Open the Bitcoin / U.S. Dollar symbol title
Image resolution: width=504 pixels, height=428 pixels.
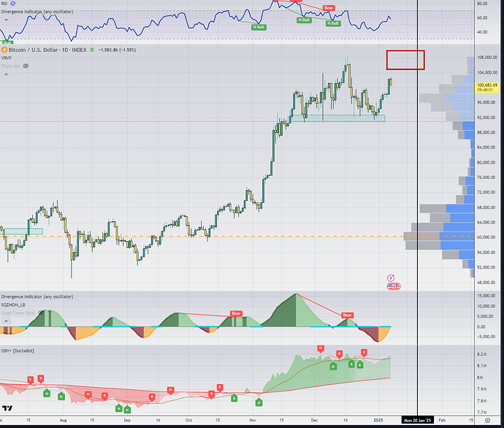47,50
